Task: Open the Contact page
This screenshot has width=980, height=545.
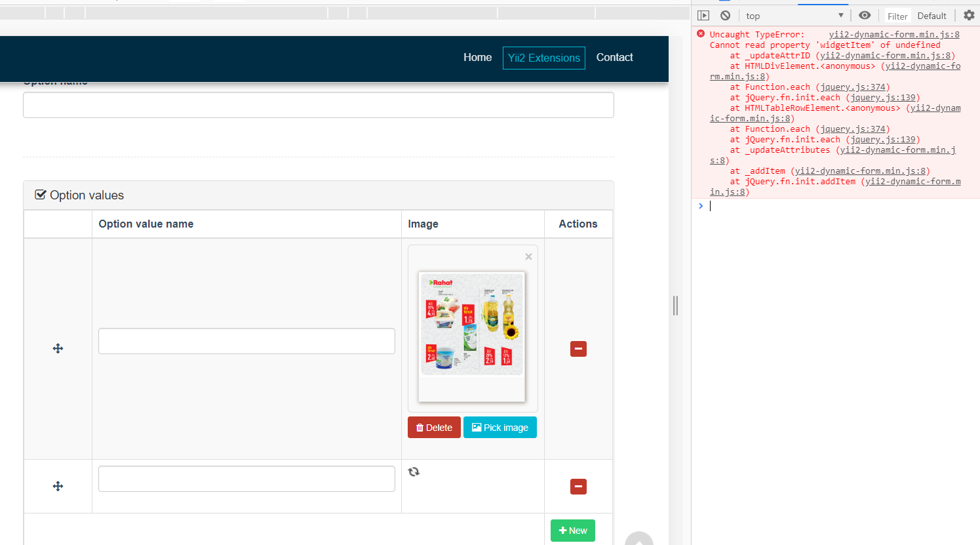Action: (x=614, y=58)
